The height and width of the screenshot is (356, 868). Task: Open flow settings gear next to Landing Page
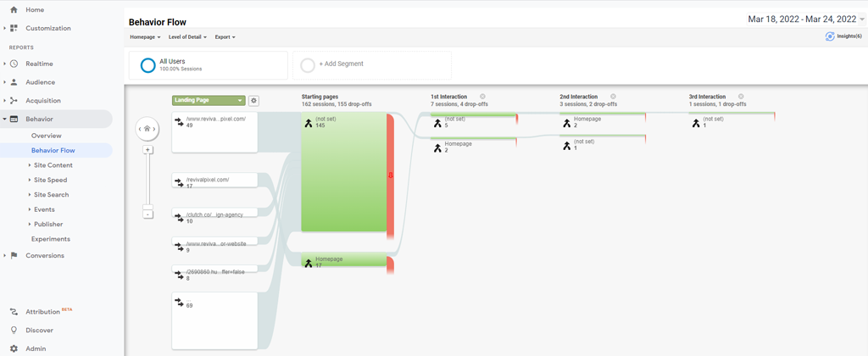(253, 101)
